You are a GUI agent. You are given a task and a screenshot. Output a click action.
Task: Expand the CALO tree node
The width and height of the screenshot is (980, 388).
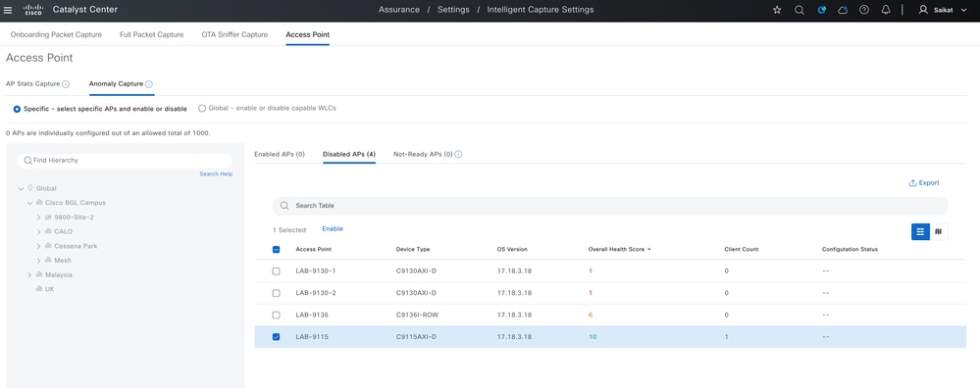(x=39, y=231)
